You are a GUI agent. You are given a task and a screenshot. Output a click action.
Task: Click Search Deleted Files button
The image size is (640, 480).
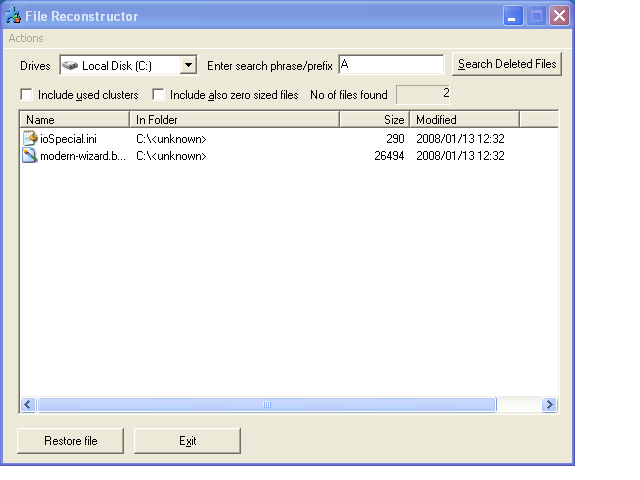pyautogui.click(x=507, y=64)
